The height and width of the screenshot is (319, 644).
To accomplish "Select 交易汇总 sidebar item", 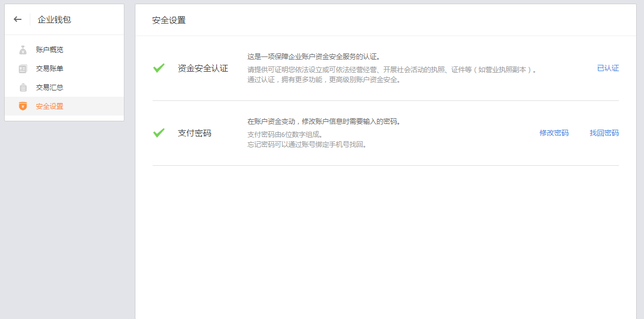I will coord(50,87).
